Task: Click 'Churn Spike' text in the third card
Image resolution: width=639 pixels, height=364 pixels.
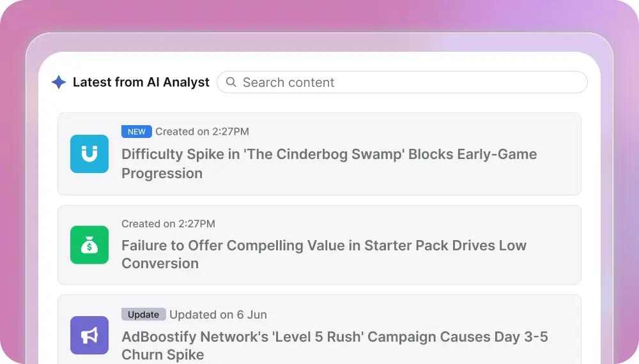Action: (x=163, y=354)
